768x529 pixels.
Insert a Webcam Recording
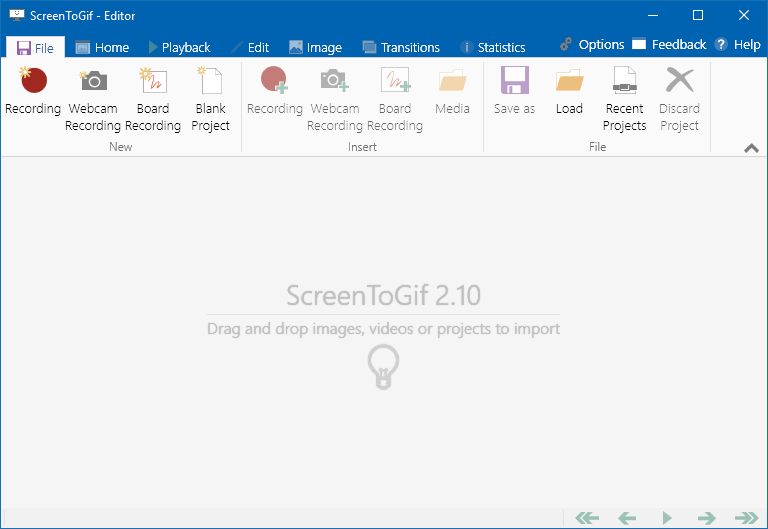point(335,99)
